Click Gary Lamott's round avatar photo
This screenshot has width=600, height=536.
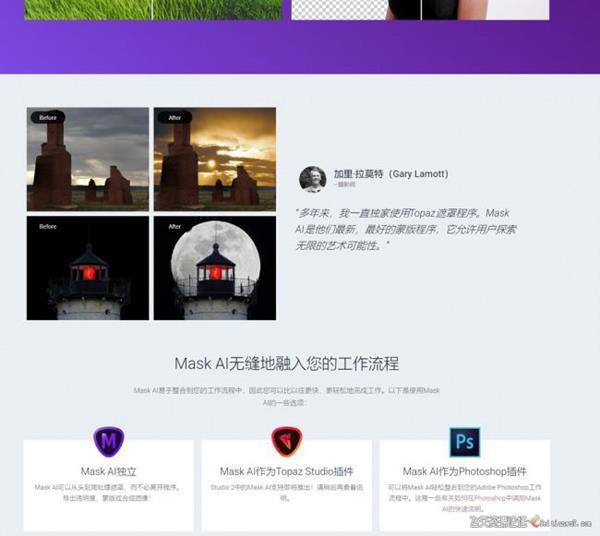coord(313,179)
